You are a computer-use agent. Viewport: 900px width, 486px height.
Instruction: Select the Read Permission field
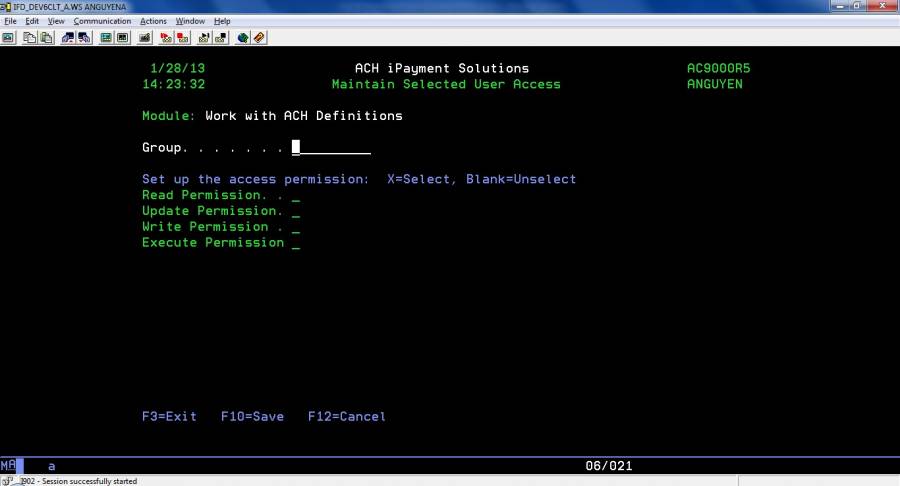click(296, 196)
